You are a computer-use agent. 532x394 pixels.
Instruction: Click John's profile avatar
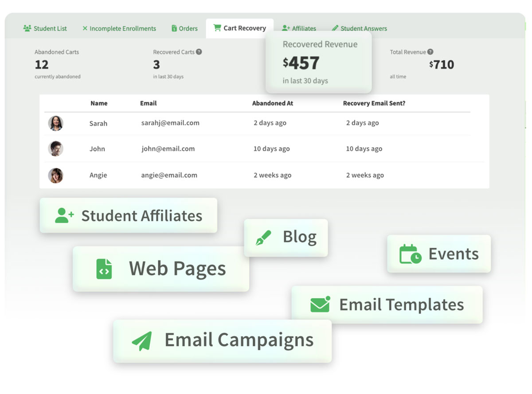click(x=56, y=149)
